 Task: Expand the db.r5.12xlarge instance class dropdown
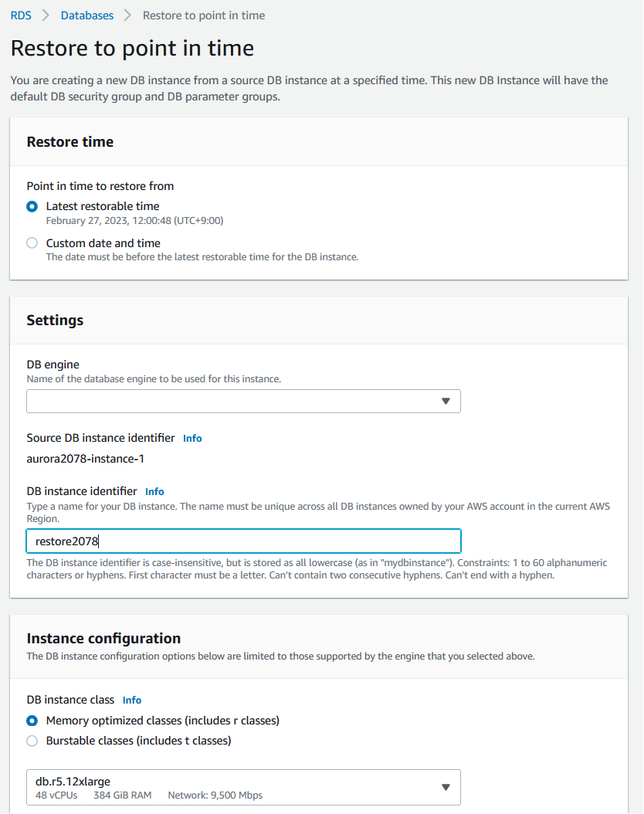232,787
